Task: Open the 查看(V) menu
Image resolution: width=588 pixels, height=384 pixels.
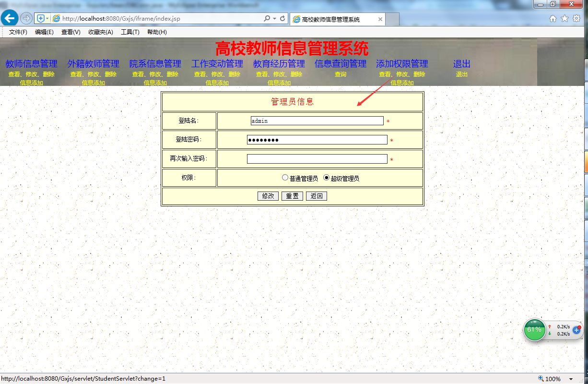Action: pyautogui.click(x=71, y=32)
